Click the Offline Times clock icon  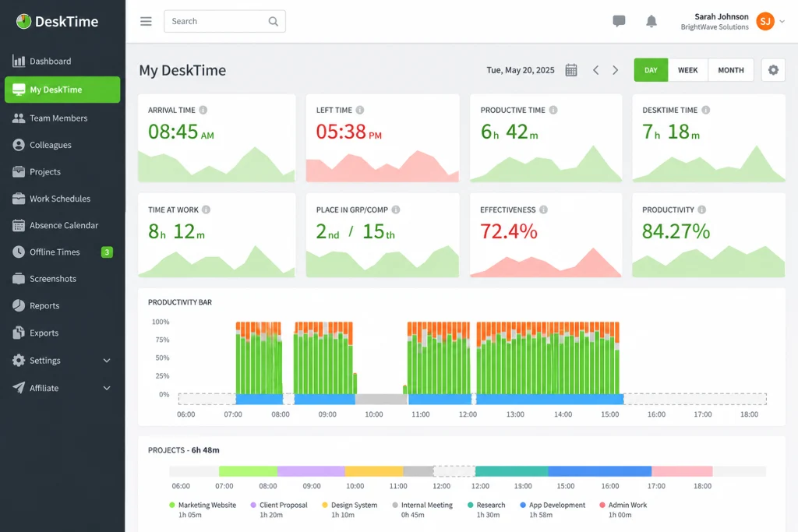coord(19,252)
